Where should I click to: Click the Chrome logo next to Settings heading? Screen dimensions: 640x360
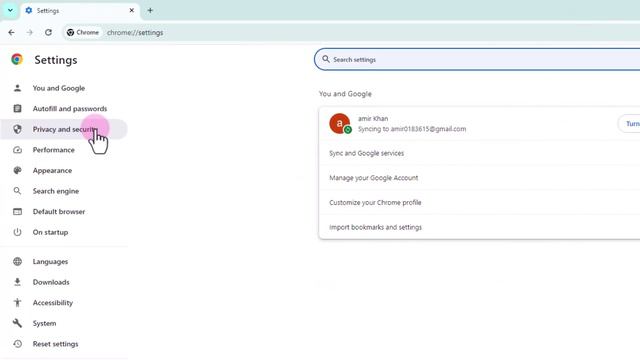[17, 60]
